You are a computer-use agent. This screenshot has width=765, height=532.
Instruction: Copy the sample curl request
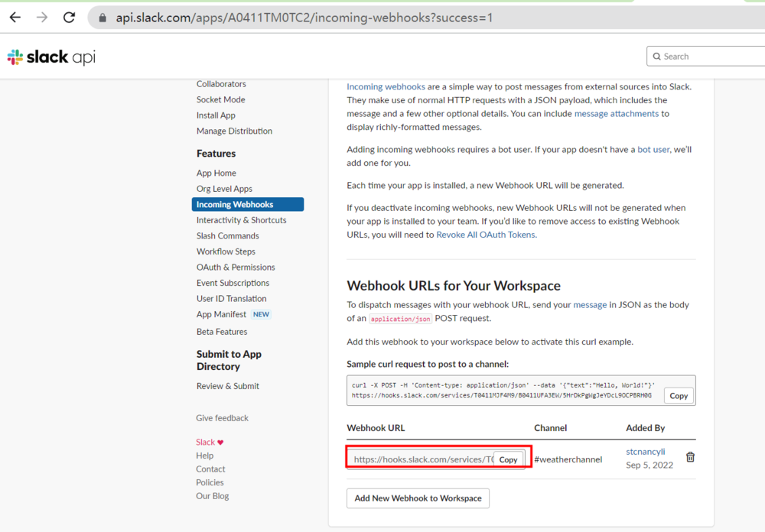click(679, 395)
